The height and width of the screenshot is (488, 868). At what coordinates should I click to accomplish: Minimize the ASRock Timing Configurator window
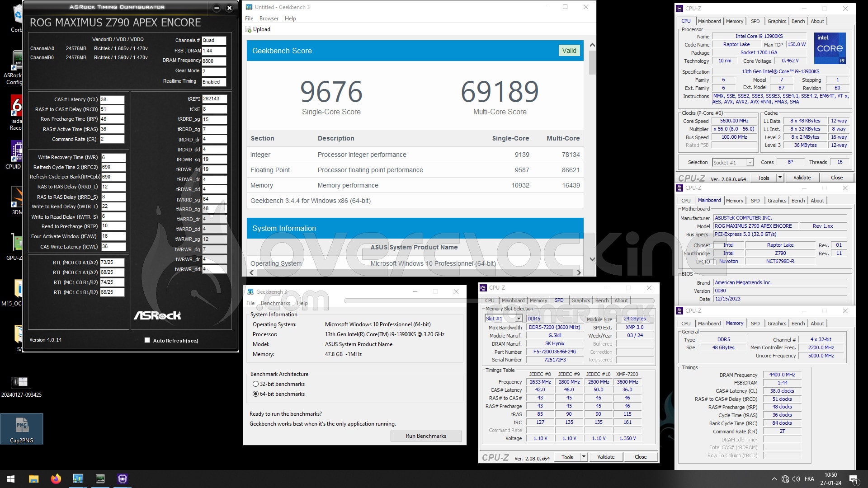(217, 8)
